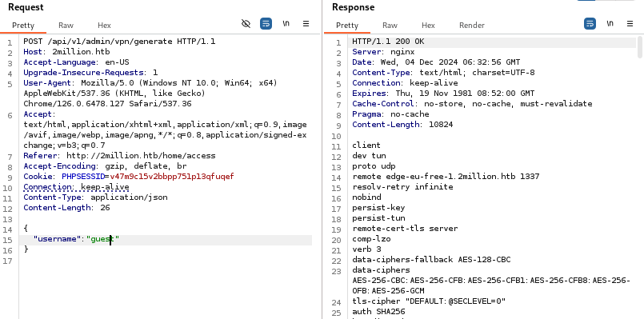Screen dimensions: 644x319
Task: Click the "resolv-retry infinite" line
Action: [402, 187]
